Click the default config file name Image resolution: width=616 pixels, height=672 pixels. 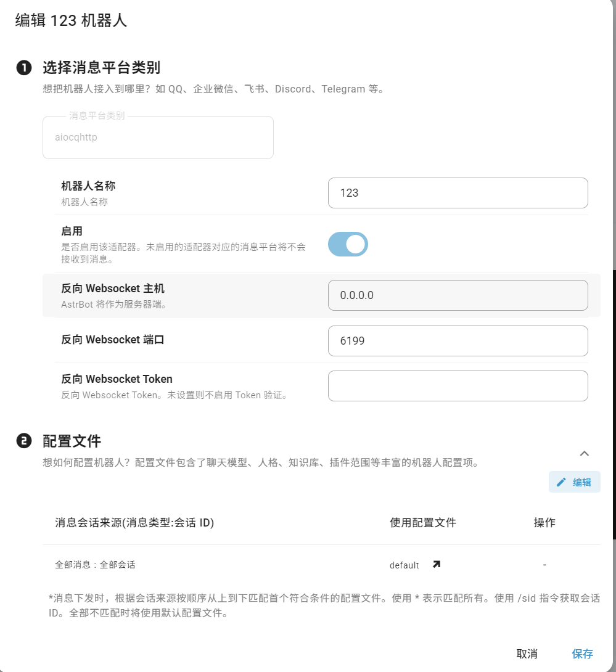404,565
